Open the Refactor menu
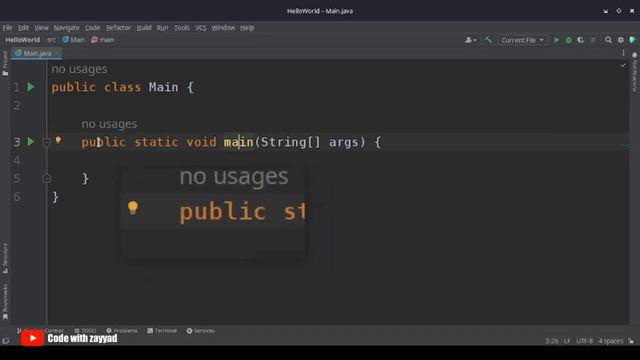This screenshot has width=640, height=360. coord(118,28)
